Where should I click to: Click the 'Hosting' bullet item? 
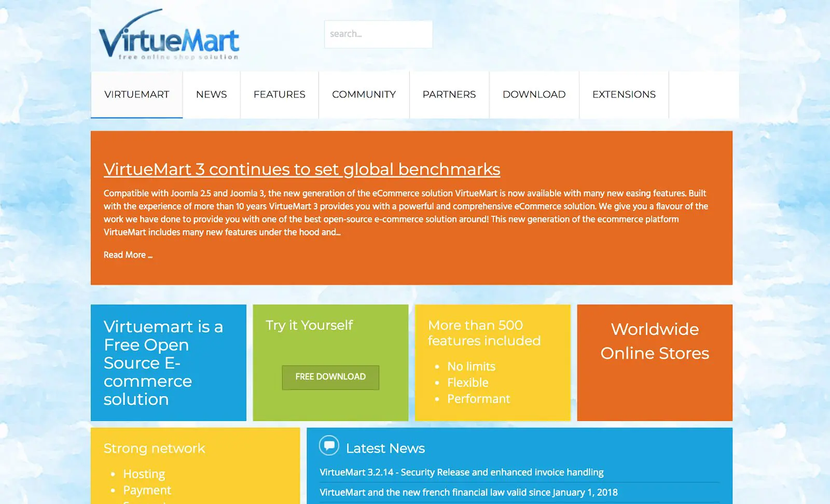[144, 474]
